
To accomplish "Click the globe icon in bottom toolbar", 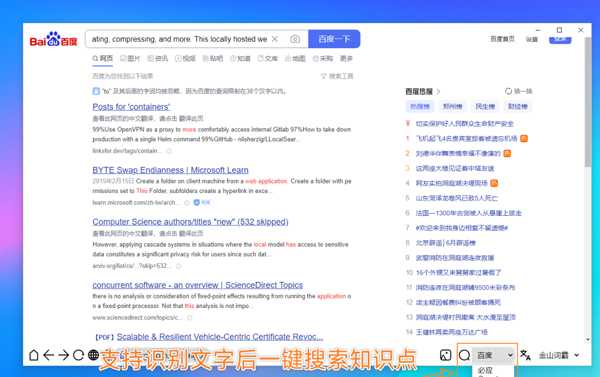I will tap(93, 355).
